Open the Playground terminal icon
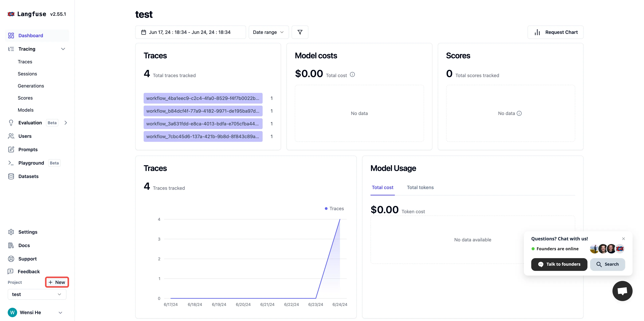Image resolution: width=644 pixels, height=321 pixels. tap(11, 163)
